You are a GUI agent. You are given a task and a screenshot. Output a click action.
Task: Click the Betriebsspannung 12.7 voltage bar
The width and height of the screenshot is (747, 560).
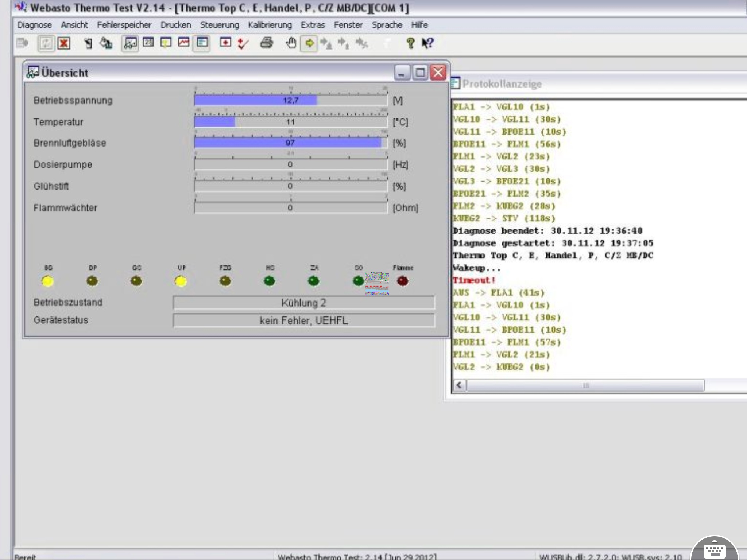click(291, 100)
